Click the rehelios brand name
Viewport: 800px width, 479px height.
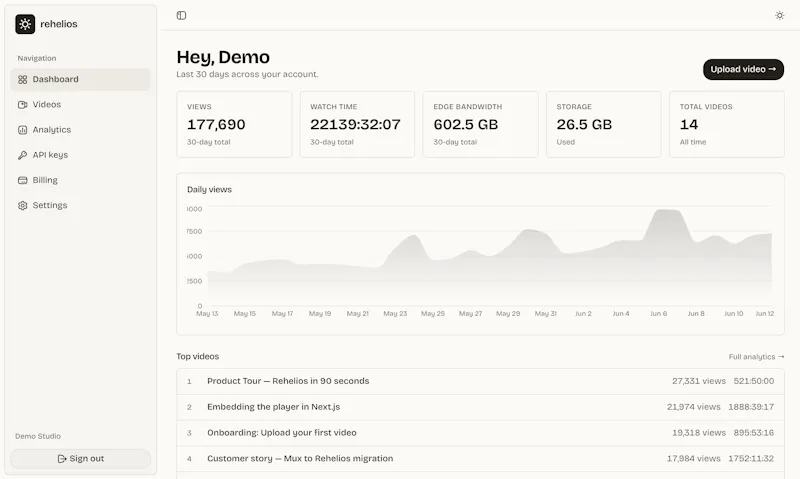coord(59,24)
